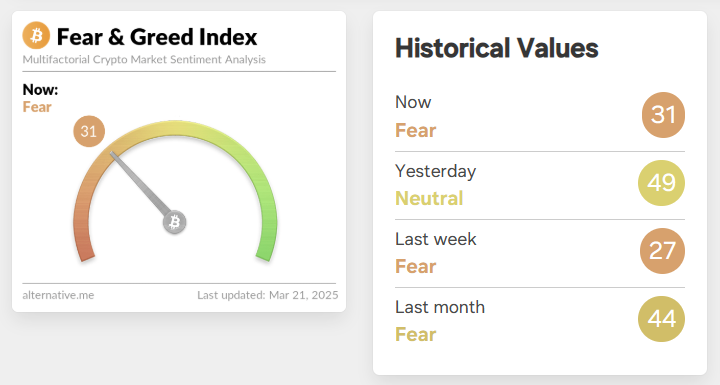Click the Last updated Mar 21, 2025 text
The height and width of the screenshot is (385, 720).
[x=268, y=295]
